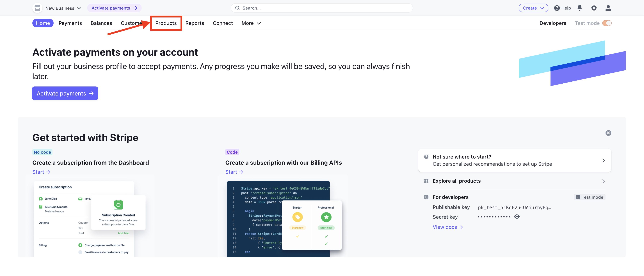644x276 pixels.
Task: Open settings using the gear icon
Action: pyautogui.click(x=594, y=8)
